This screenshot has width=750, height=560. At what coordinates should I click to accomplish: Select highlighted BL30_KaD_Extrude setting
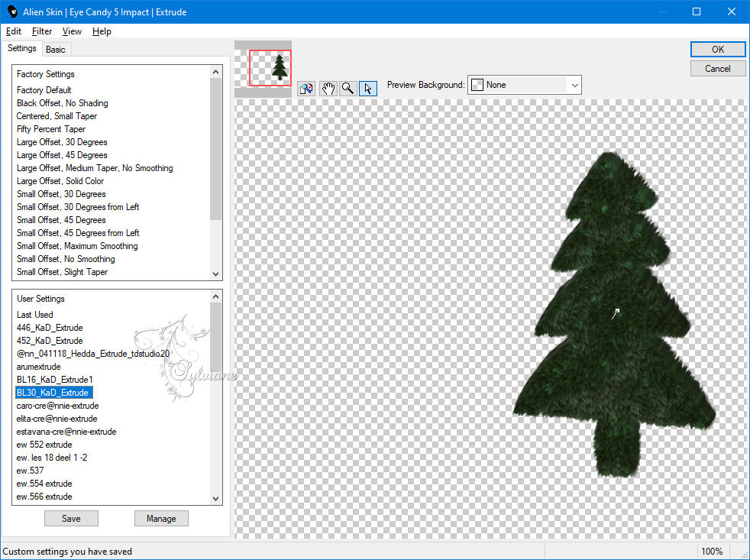(x=54, y=393)
